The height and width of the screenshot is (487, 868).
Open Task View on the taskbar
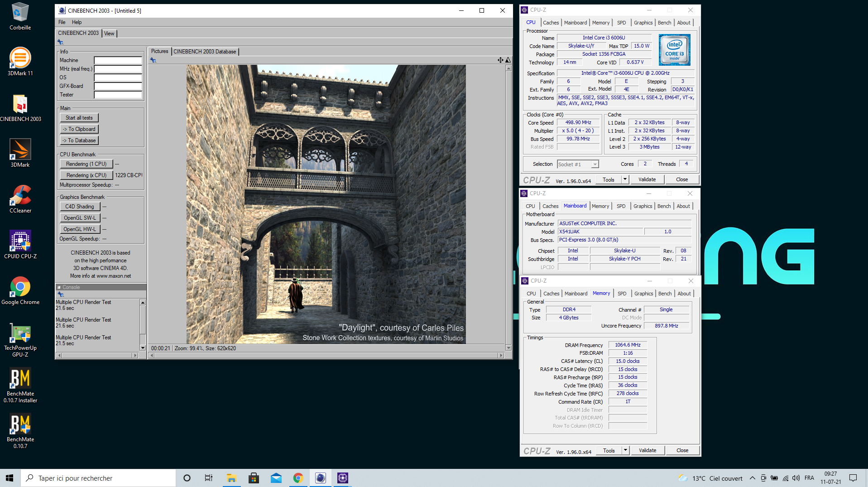(x=209, y=478)
